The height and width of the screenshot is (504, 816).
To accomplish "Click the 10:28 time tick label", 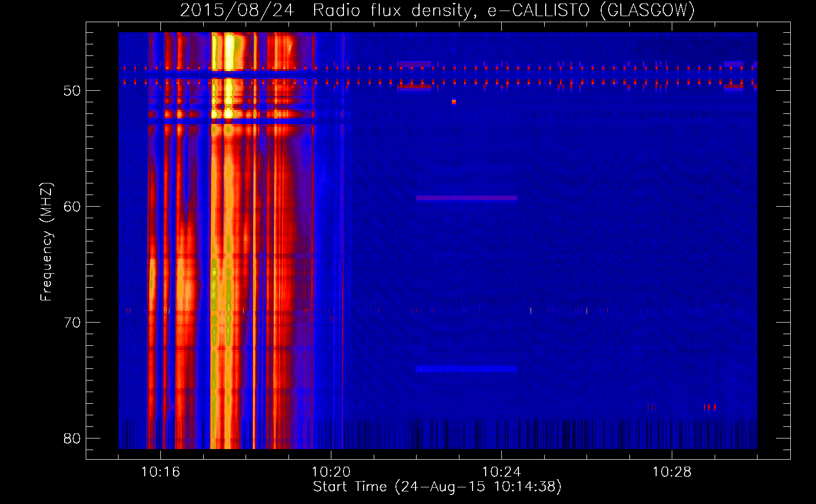I will click(x=672, y=472).
